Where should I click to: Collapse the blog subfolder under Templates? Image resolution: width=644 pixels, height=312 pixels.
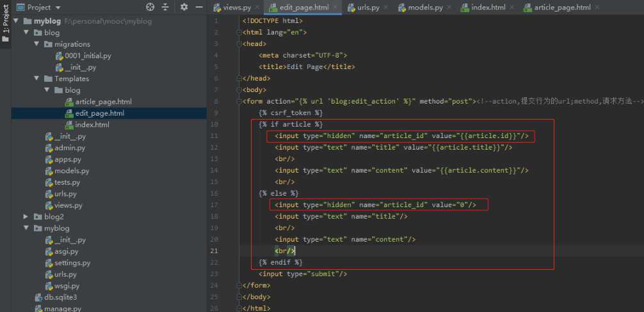(x=47, y=90)
